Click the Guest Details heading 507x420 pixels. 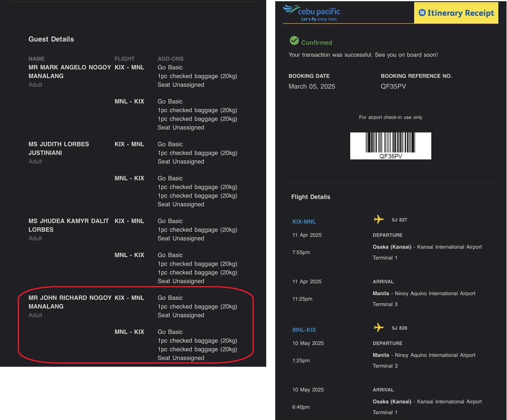coord(51,39)
